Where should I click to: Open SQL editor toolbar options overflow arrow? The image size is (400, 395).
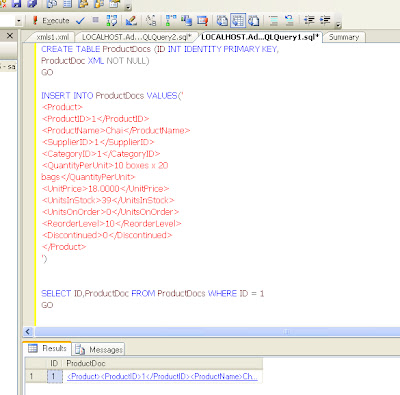coord(338,25)
